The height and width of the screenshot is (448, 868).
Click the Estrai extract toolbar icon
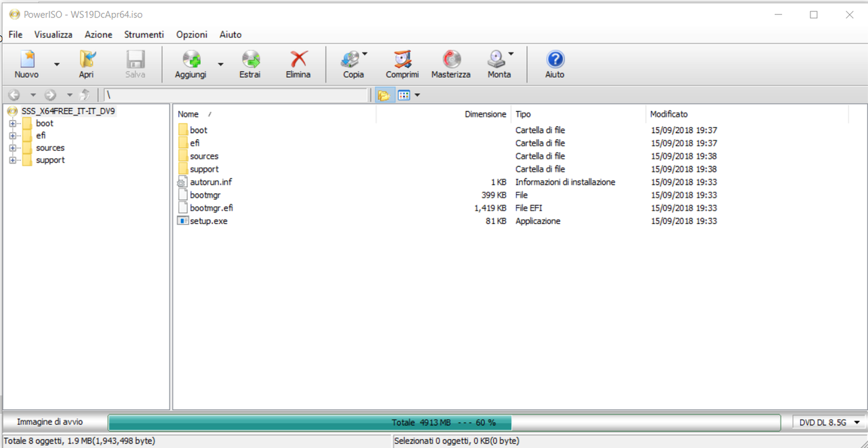[x=250, y=59]
